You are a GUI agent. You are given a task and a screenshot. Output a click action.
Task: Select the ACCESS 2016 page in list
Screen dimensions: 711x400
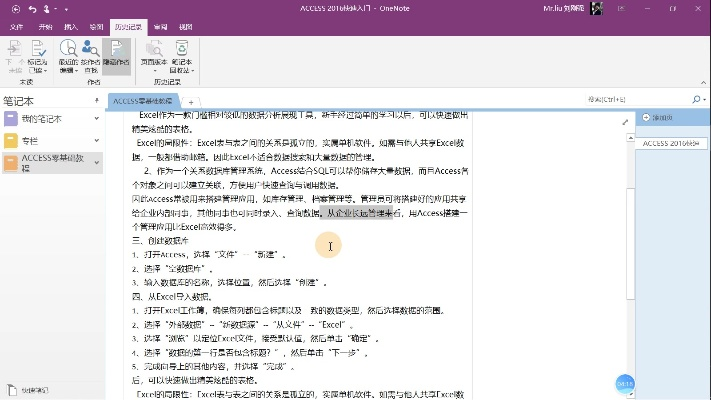point(671,143)
